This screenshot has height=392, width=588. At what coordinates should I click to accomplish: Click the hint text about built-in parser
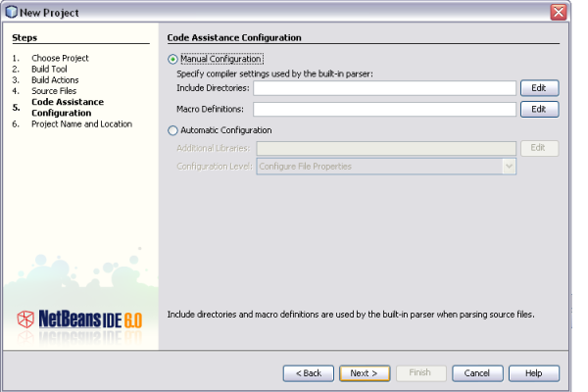pos(351,315)
